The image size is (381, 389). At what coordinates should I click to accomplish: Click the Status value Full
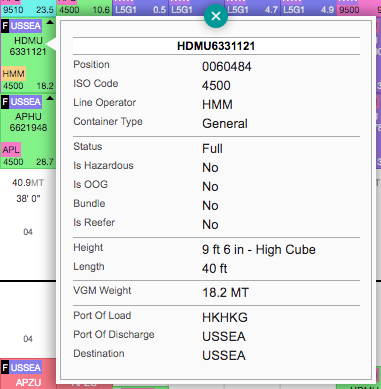212,149
